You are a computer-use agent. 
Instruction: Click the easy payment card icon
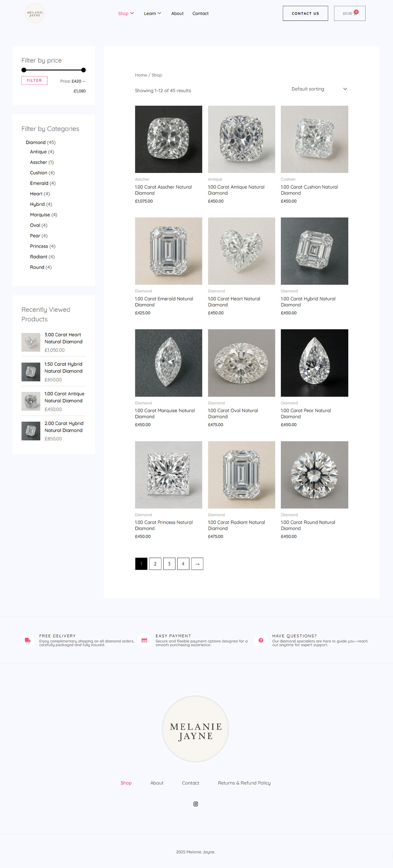[x=144, y=640]
